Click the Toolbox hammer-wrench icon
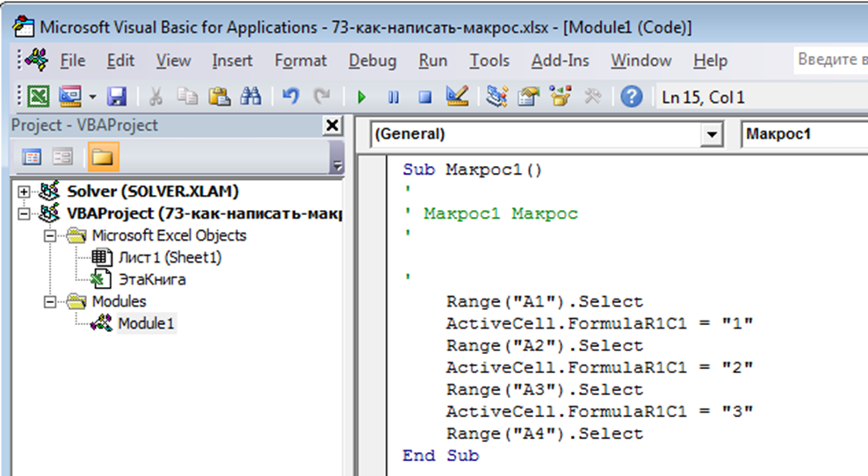The image size is (868, 476). tap(592, 97)
